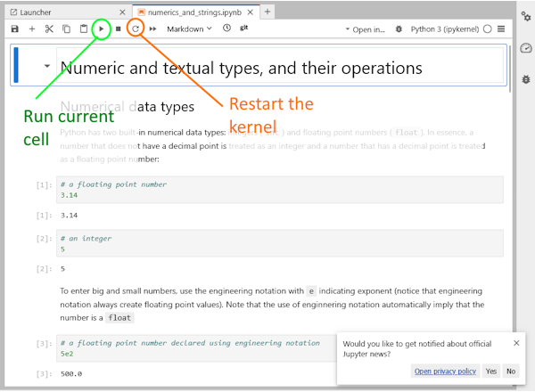Answer No to the Jupyter news notification

point(511,372)
